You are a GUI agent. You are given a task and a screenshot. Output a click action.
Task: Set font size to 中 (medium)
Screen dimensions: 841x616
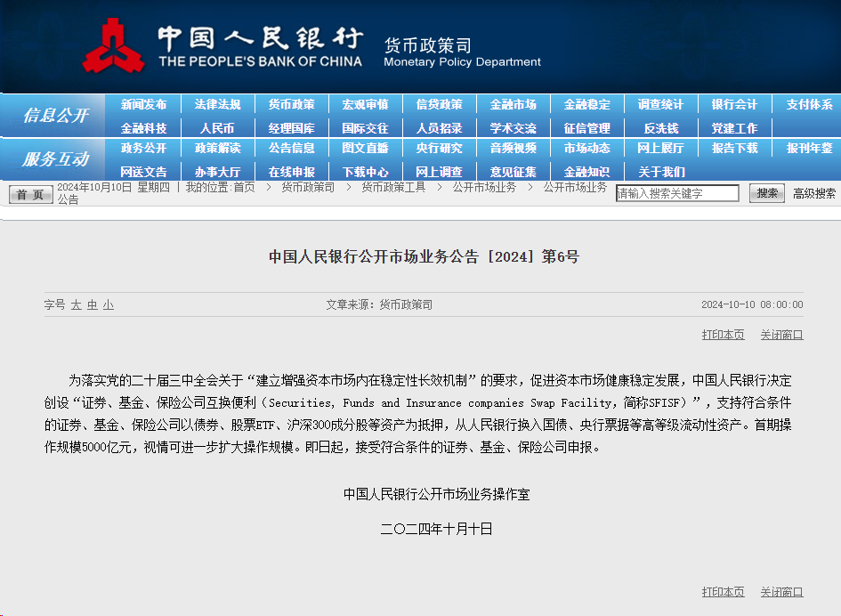(x=93, y=304)
